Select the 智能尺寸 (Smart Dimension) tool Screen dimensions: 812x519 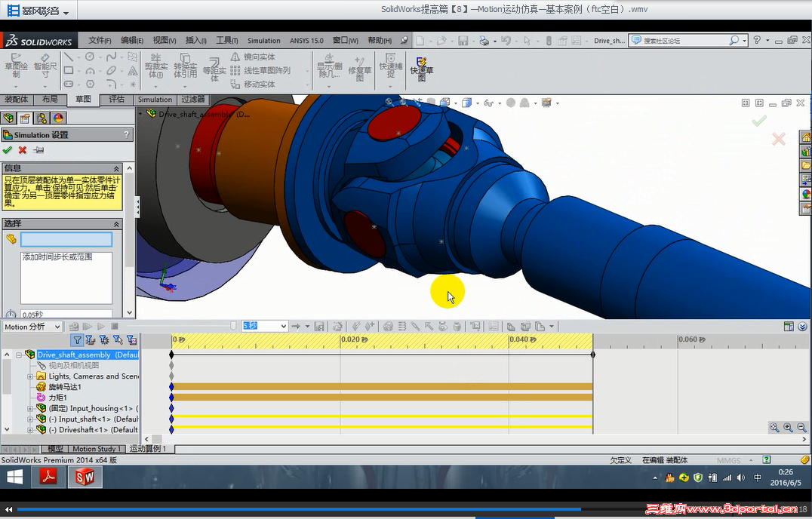coord(42,69)
